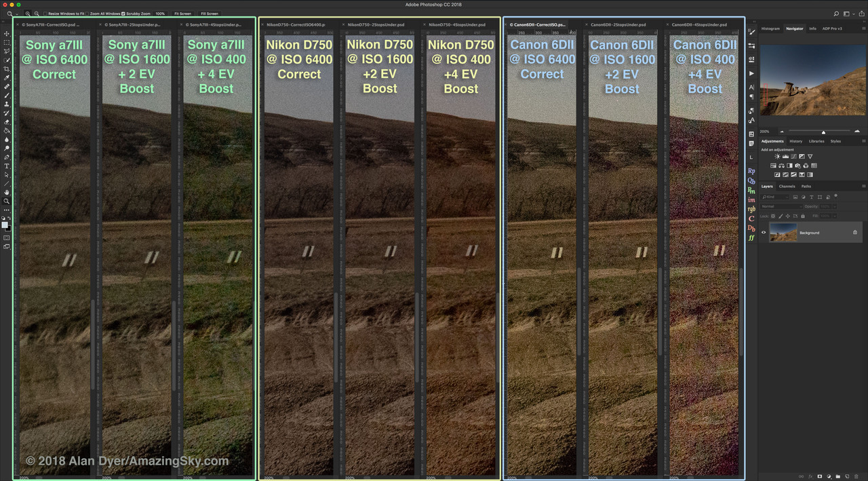Screen dimensions: 868x481
Task: Select the Paint Bucket tool
Action: click(x=7, y=130)
